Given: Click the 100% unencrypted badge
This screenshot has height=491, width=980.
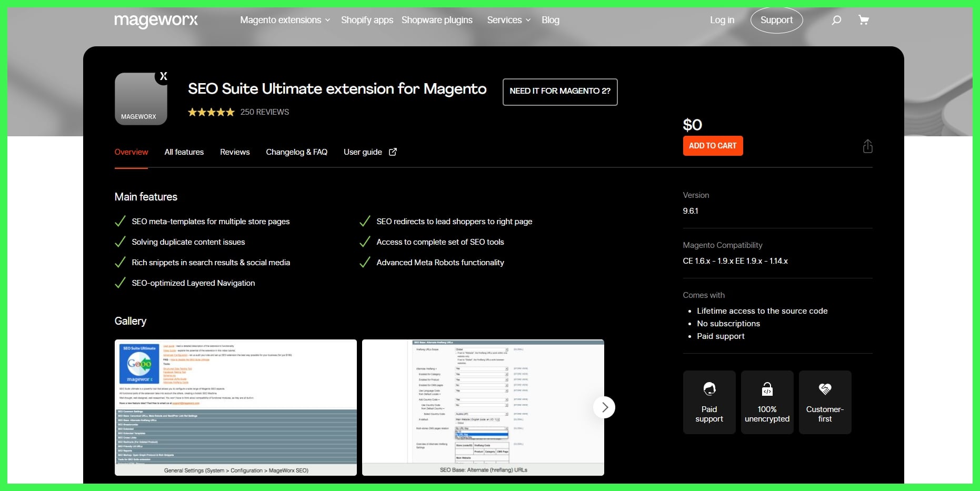Looking at the screenshot, I should tap(767, 402).
